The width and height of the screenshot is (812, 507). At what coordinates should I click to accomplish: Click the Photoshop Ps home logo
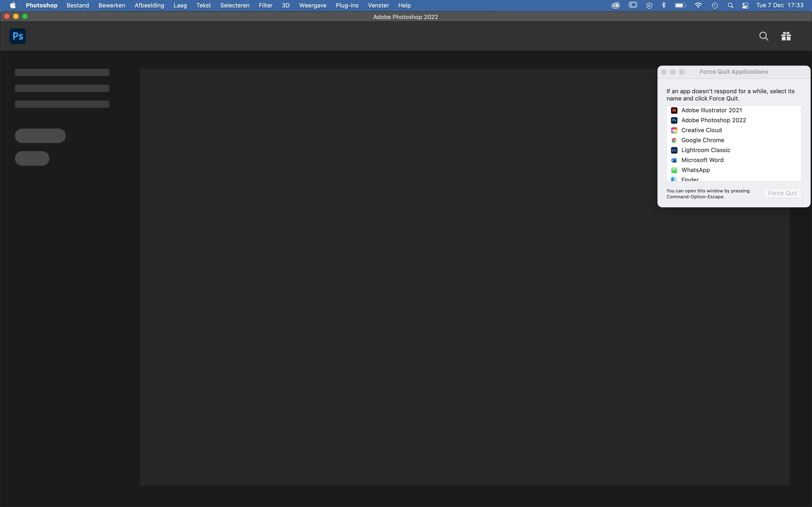[17, 36]
